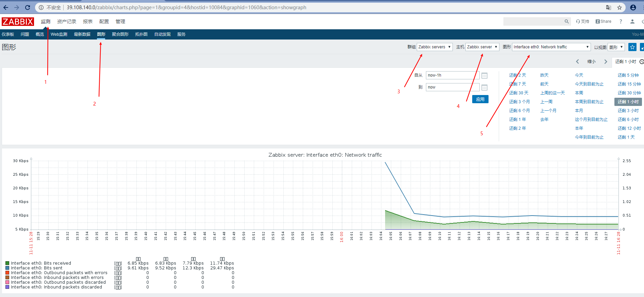Open the graph dropdown showing Interface eth0: Network traffic
The image size is (644, 297).
point(551,47)
